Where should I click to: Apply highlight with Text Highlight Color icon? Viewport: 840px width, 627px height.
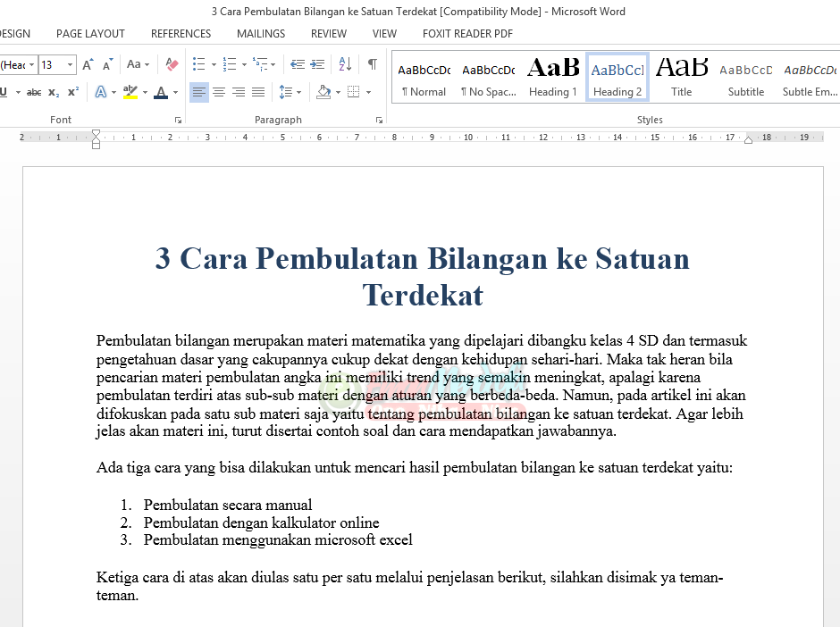[130, 90]
